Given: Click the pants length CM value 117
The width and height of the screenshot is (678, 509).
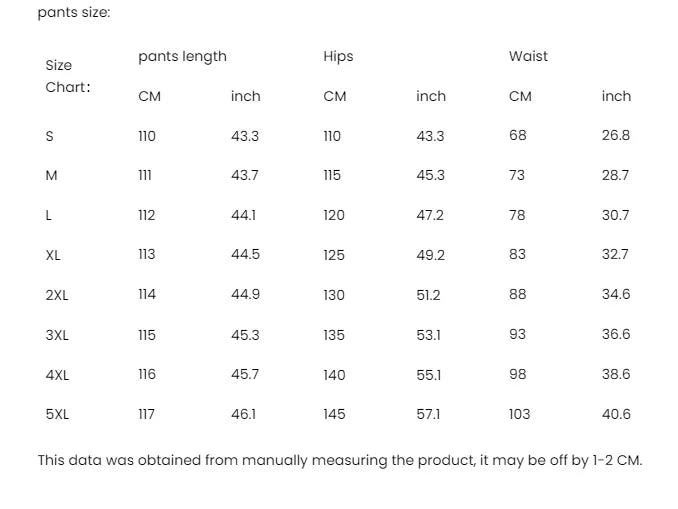Looking at the screenshot, I should [x=147, y=414].
